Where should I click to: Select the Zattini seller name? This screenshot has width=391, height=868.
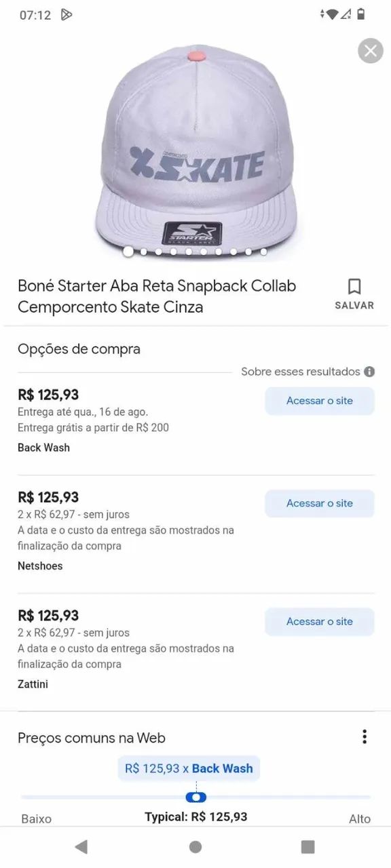pyautogui.click(x=32, y=684)
